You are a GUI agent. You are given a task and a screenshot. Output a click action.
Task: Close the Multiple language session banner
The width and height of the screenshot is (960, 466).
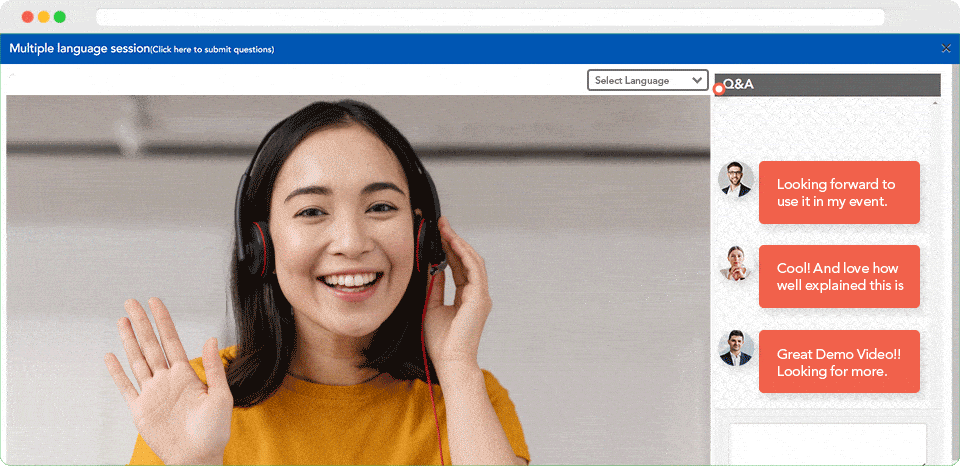946,48
